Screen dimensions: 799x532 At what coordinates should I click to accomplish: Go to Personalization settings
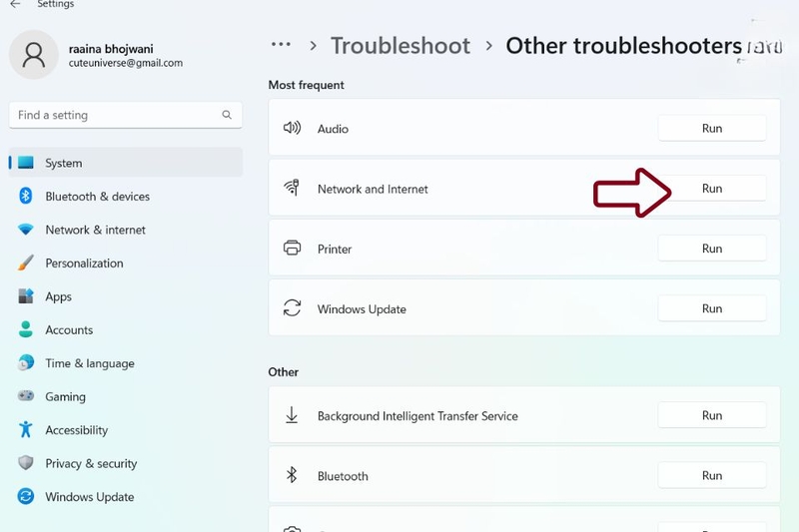tap(126, 264)
